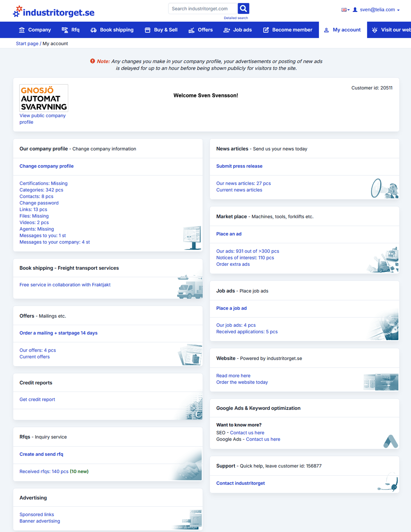Image resolution: width=411 pixels, height=532 pixels.
Task: Click the Google Ads logo icon
Action: pos(390,441)
